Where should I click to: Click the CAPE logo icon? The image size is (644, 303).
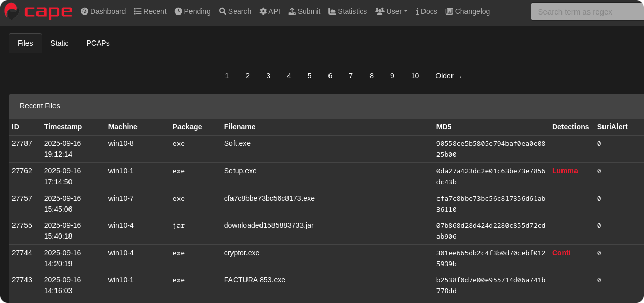pyautogui.click(x=11, y=11)
